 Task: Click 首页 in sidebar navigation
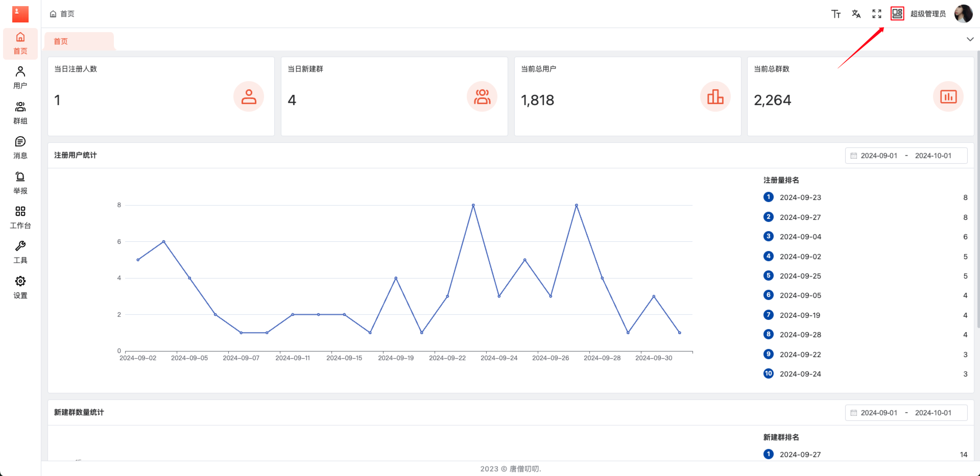click(x=20, y=43)
